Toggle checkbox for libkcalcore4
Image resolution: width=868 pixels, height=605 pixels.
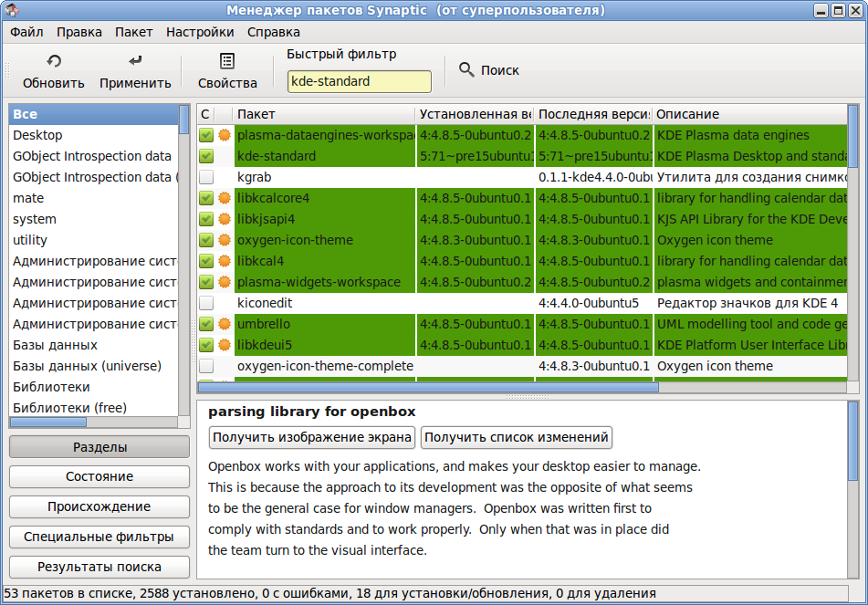tap(206, 198)
